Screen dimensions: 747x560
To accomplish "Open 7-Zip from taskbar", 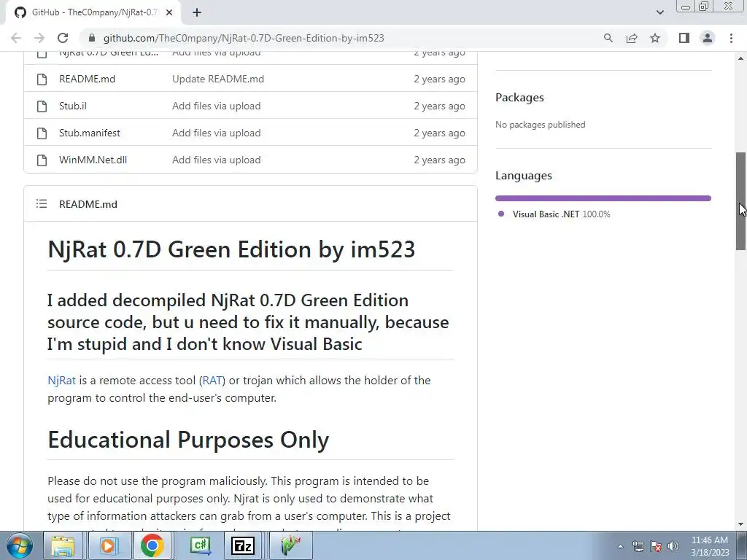I will click(243, 545).
